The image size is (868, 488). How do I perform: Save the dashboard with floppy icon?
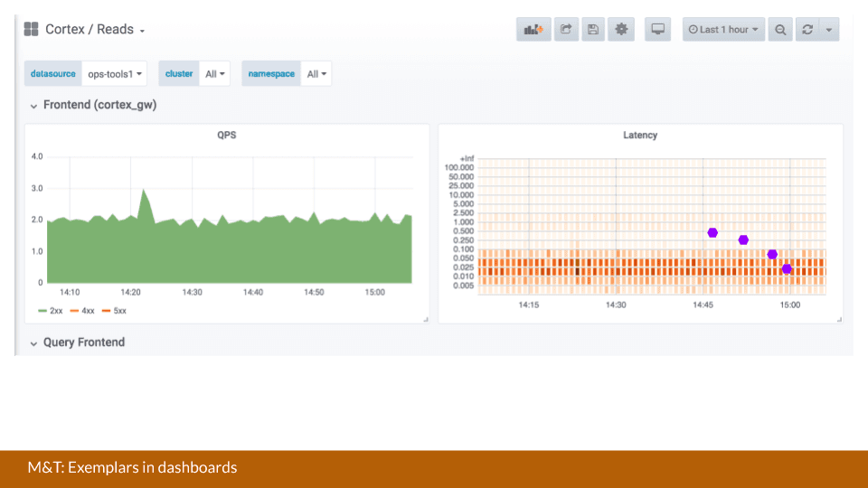coord(593,29)
